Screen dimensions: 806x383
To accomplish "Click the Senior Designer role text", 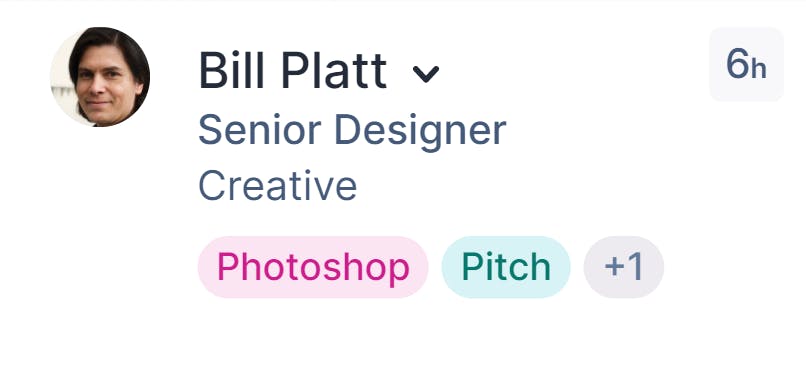I will [352, 131].
